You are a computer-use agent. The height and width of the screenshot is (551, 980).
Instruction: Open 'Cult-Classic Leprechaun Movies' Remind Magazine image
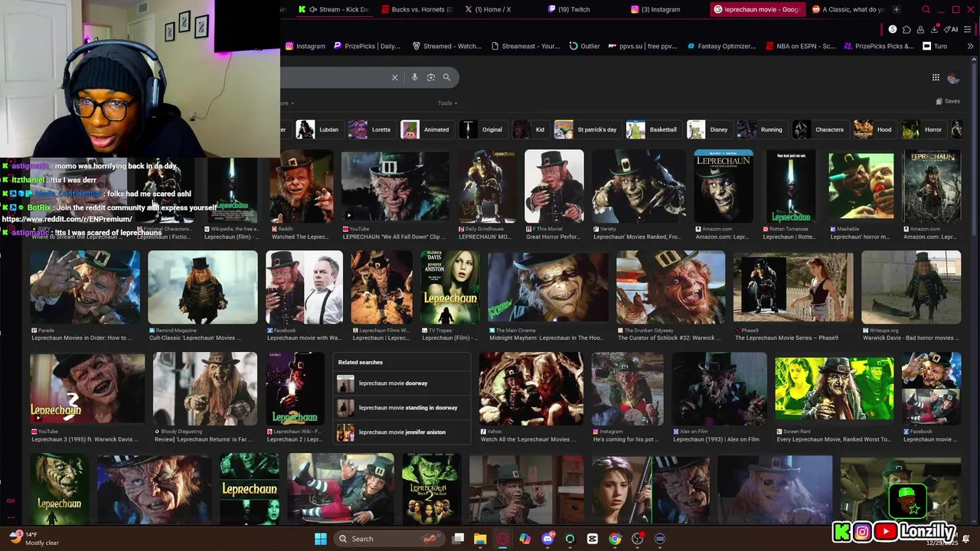point(202,288)
